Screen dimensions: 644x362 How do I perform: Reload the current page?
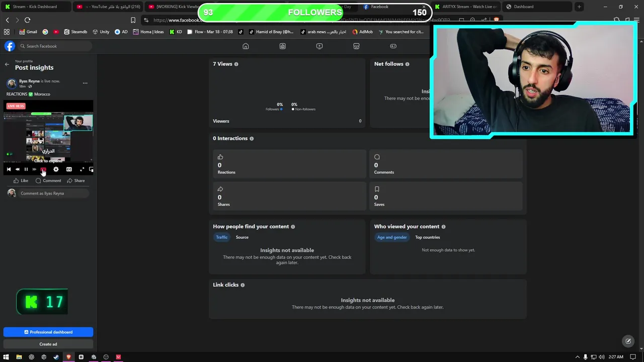coord(27,20)
